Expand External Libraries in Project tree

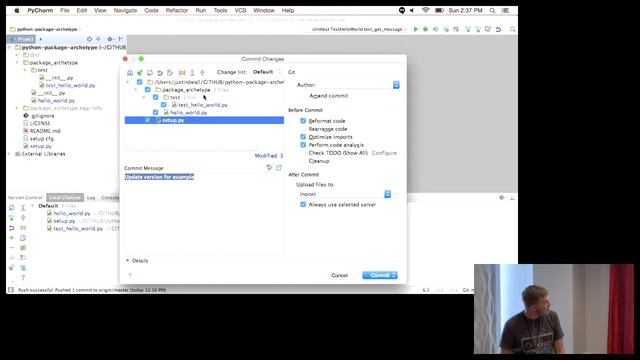(x=9, y=154)
